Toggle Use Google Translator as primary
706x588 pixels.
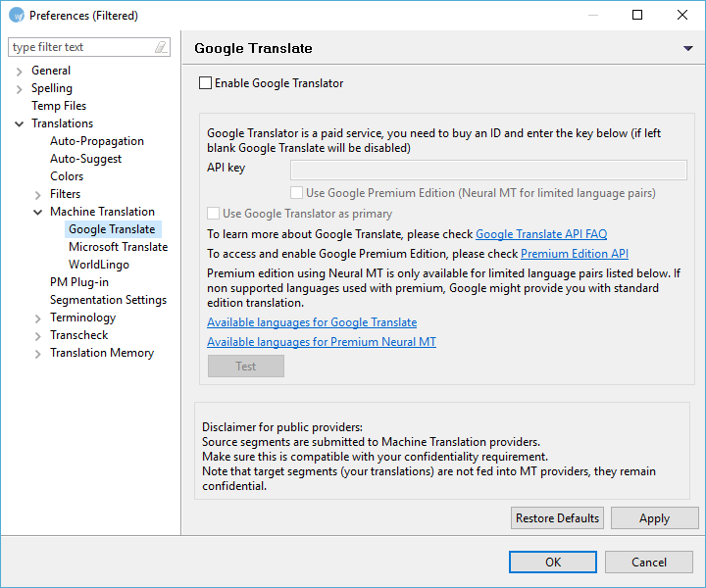coord(213,214)
